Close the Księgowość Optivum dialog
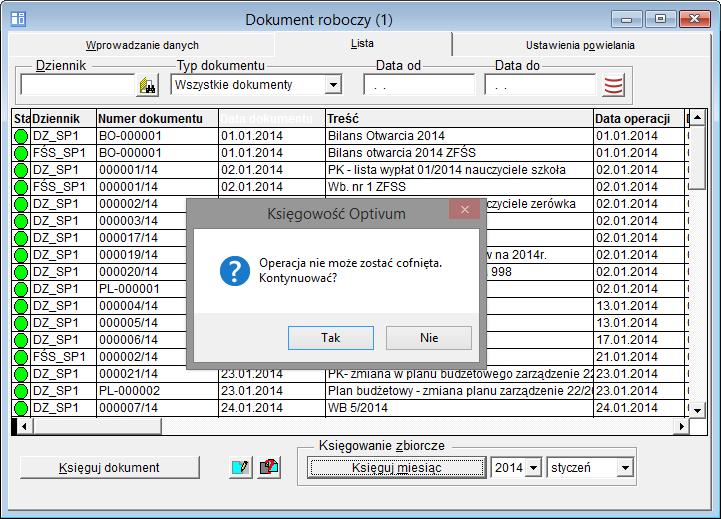The height and width of the screenshot is (519, 721). 464,210
